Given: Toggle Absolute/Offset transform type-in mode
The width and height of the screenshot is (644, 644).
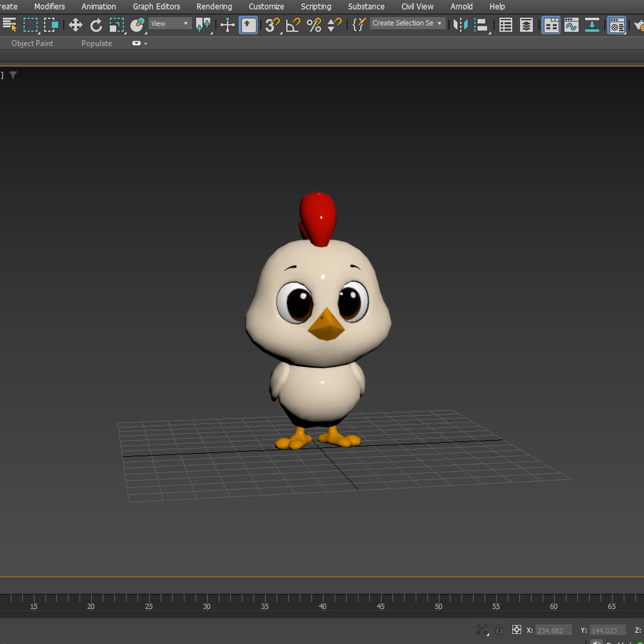Looking at the screenshot, I should coord(516,629).
